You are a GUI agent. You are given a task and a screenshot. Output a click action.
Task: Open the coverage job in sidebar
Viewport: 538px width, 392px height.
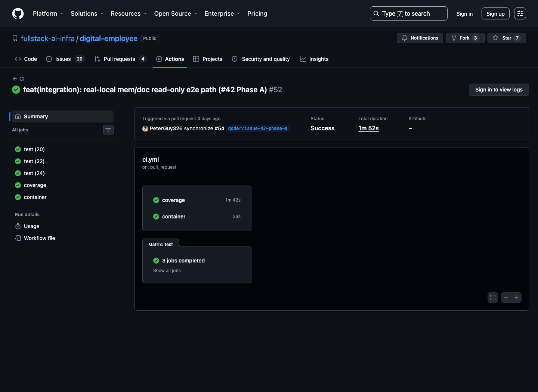click(x=63, y=185)
